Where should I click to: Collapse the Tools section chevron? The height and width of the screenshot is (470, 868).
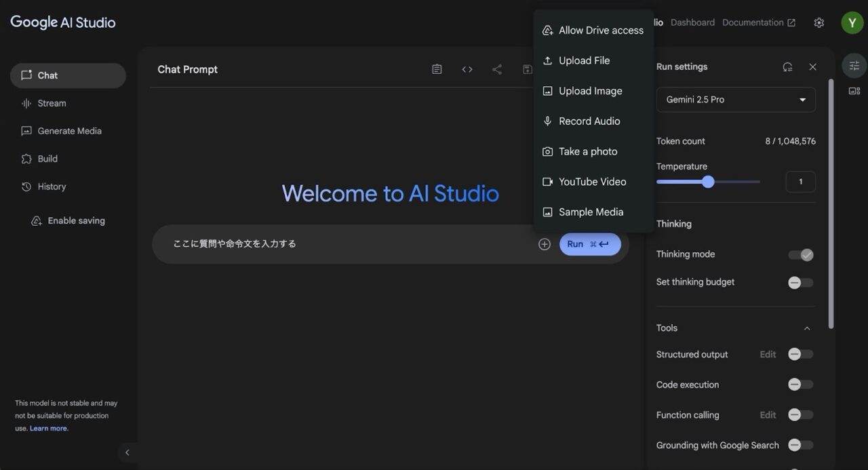tap(807, 328)
